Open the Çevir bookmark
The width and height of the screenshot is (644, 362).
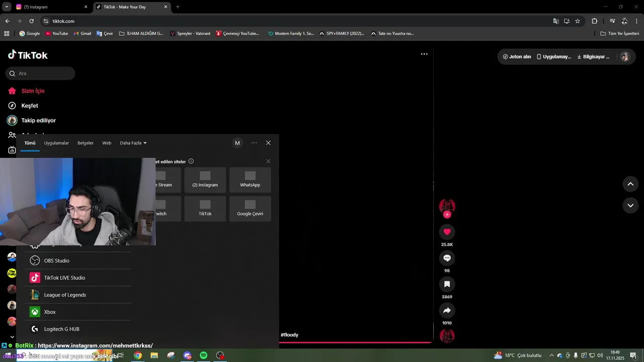pyautogui.click(x=105, y=34)
